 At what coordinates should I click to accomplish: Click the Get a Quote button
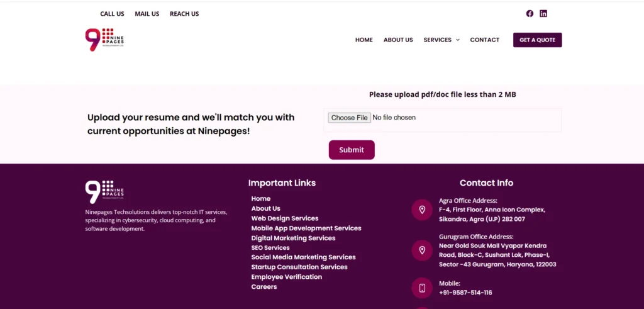coord(537,40)
